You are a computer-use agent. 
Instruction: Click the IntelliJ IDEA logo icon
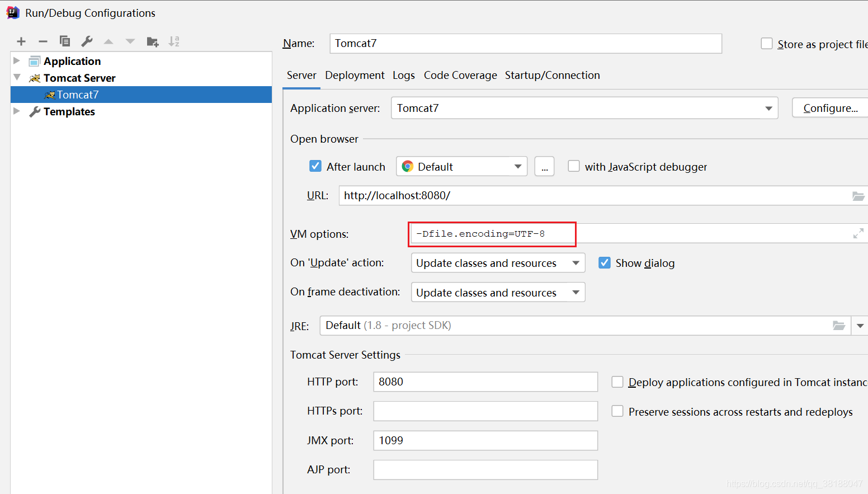tap(12, 12)
